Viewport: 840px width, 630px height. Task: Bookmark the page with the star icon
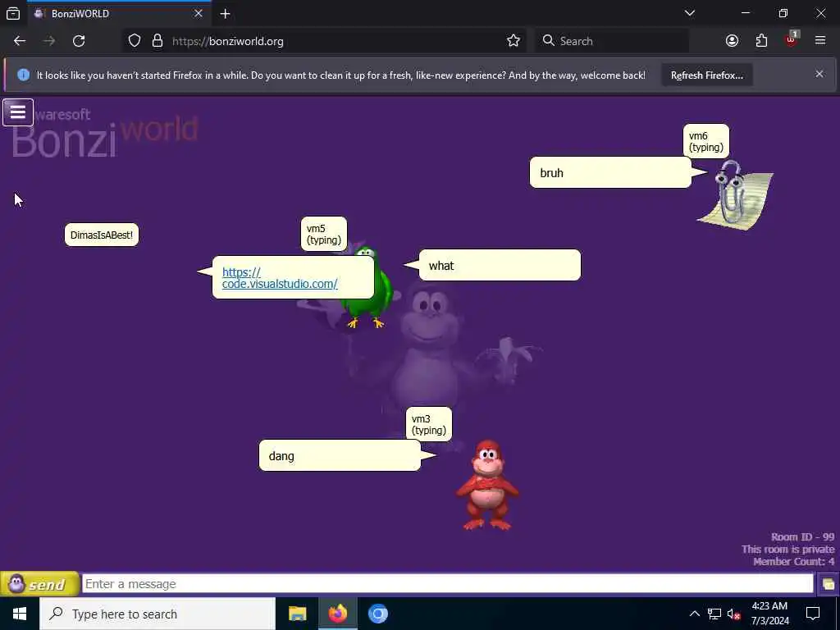tap(514, 41)
